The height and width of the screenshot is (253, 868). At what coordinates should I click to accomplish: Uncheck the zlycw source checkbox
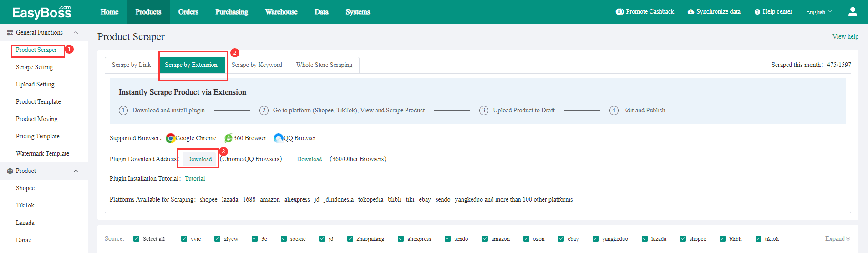tap(217, 239)
